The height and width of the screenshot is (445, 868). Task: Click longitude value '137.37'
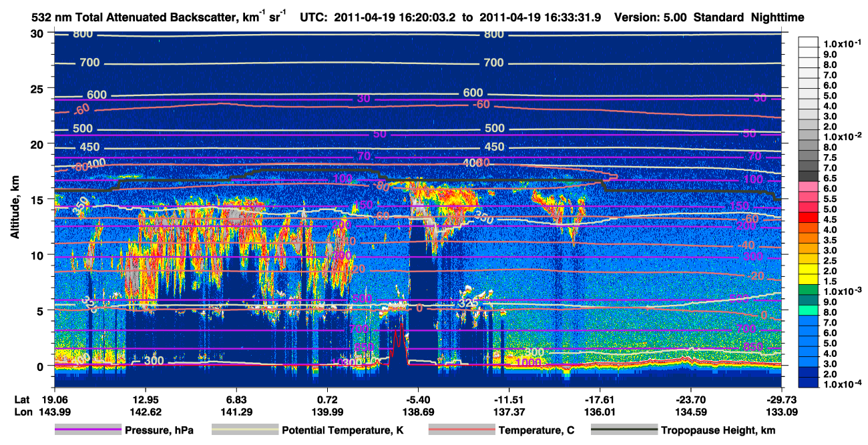[x=509, y=412]
